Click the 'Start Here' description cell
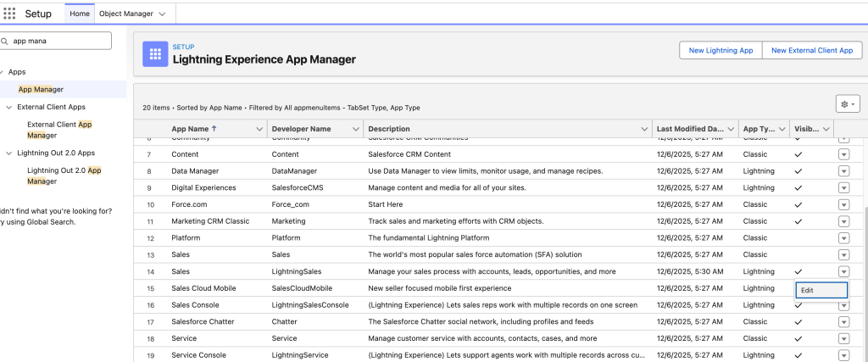The image size is (868, 362). coord(386,204)
